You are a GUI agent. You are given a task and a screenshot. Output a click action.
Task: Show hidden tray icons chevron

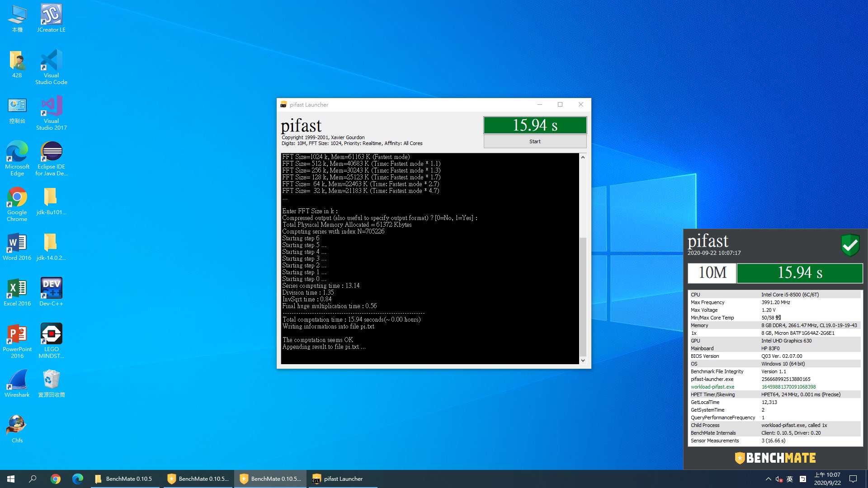point(768,479)
